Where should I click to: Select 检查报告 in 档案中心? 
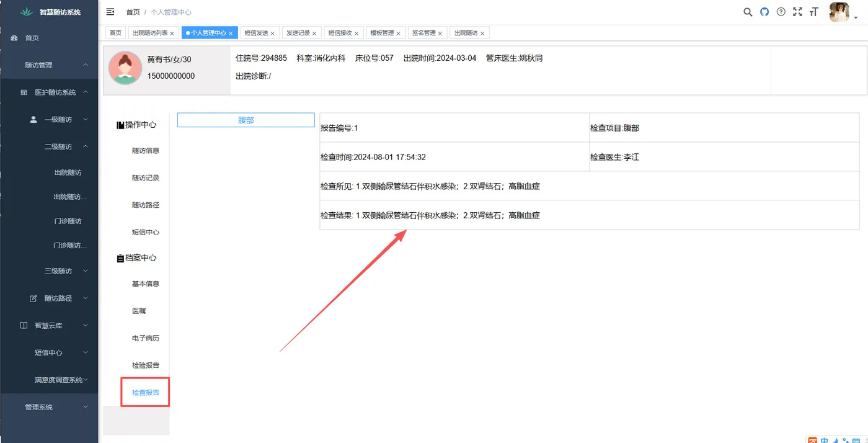pyautogui.click(x=146, y=393)
